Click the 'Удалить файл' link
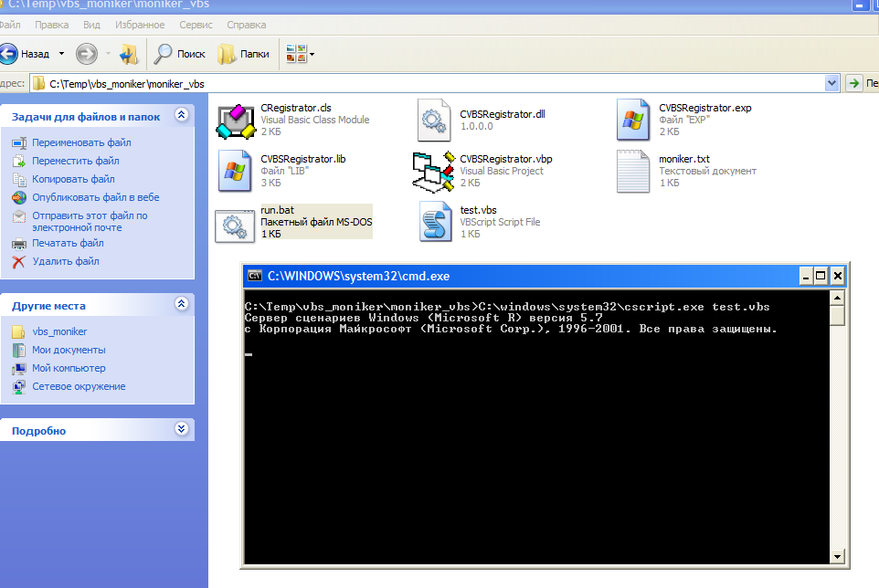This screenshot has width=879, height=588. [x=66, y=261]
